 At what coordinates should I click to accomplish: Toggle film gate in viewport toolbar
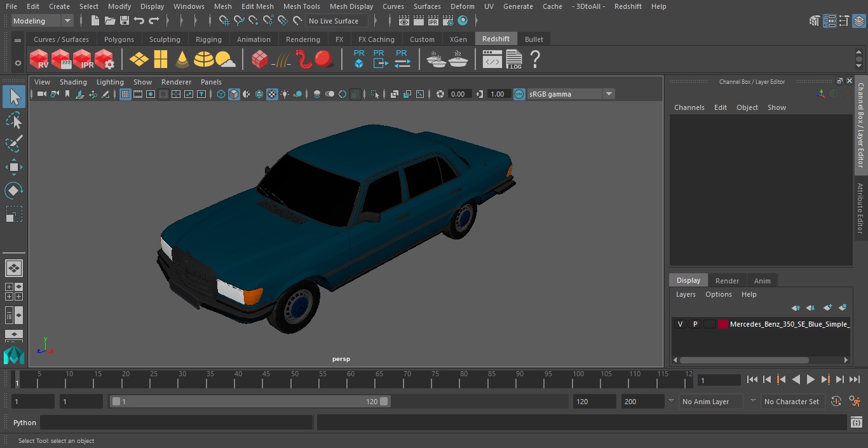pos(138,94)
